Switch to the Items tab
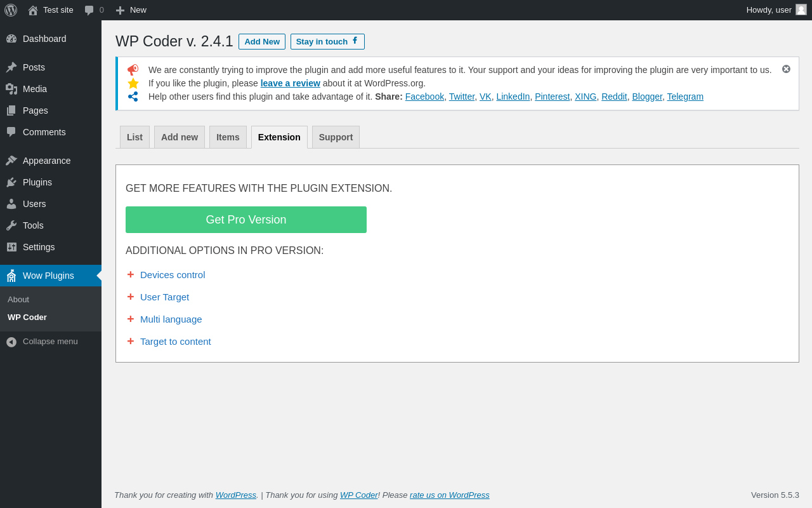This screenshot has height=508, width=812. click(x=228, y=137)
